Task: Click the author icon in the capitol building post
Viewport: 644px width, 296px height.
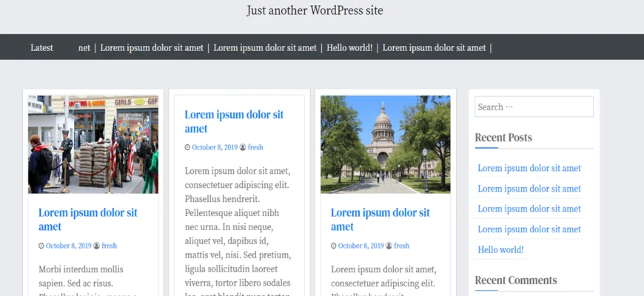Action: (389, 246)
